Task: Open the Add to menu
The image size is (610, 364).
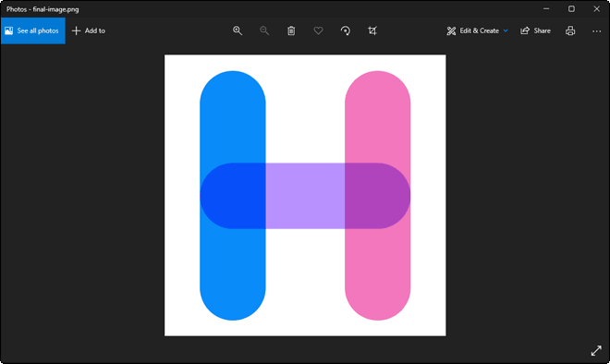Action: pos(89,30)
